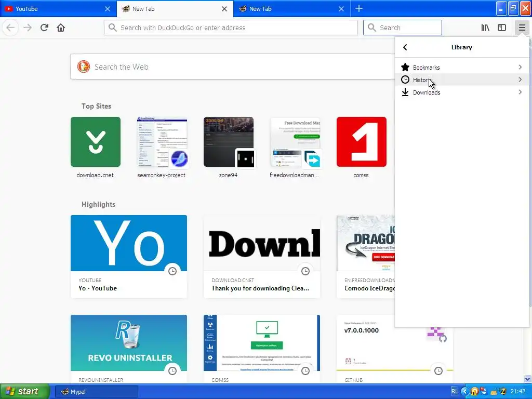Close the active New Tab
Viewport: 532px width, 399px height.
(x=224, y=9)
